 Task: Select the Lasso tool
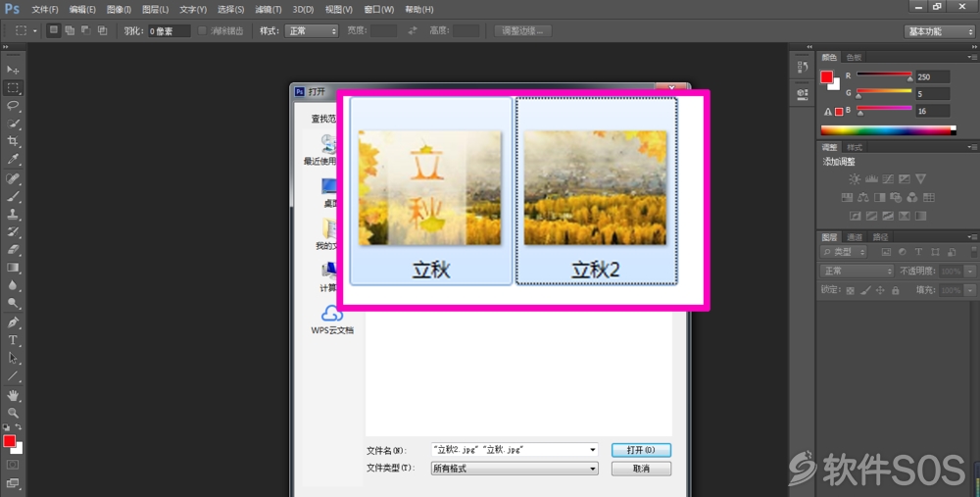tap(13, 106)
